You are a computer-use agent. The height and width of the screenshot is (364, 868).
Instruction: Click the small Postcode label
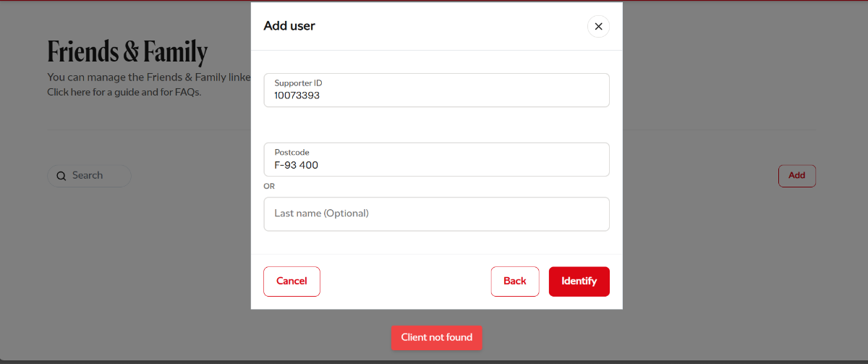pyautogui.click(x=292, y=153)
